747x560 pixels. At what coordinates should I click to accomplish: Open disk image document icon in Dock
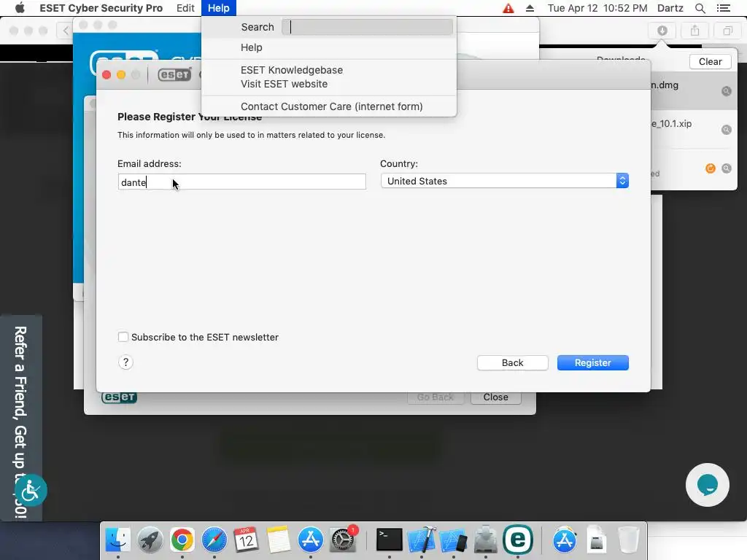[x=597, y=540]
